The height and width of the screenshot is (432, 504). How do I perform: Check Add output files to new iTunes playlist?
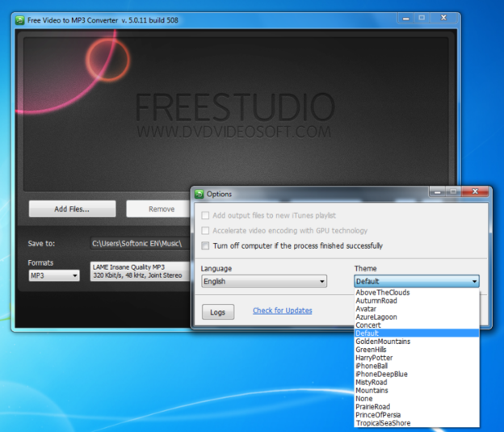(205, 216)
